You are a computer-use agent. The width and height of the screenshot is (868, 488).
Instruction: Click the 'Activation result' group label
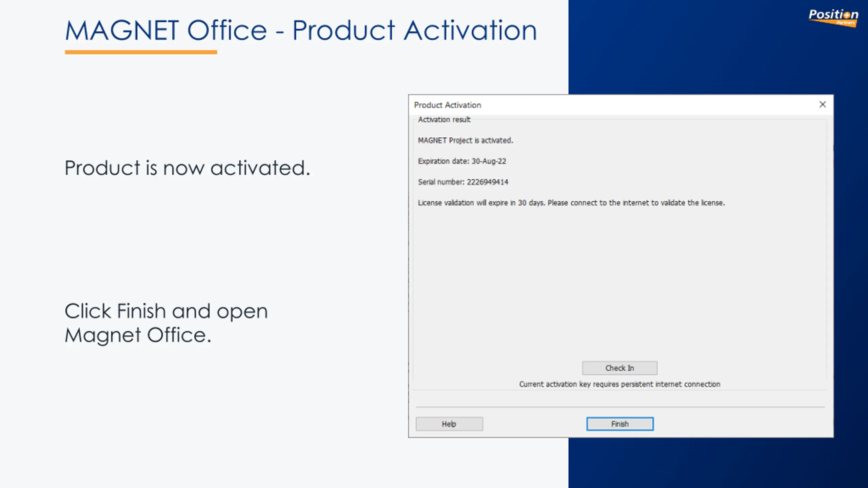coord(444,120)
